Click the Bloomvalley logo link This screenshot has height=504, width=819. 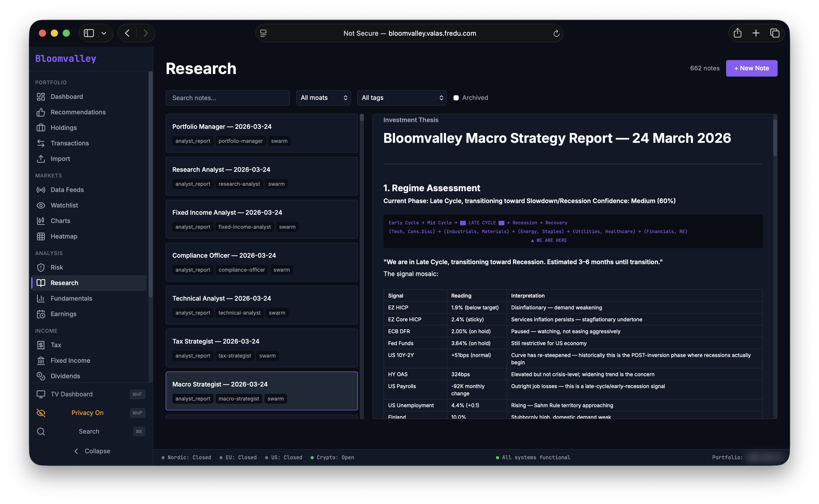[x=66, y=59]
